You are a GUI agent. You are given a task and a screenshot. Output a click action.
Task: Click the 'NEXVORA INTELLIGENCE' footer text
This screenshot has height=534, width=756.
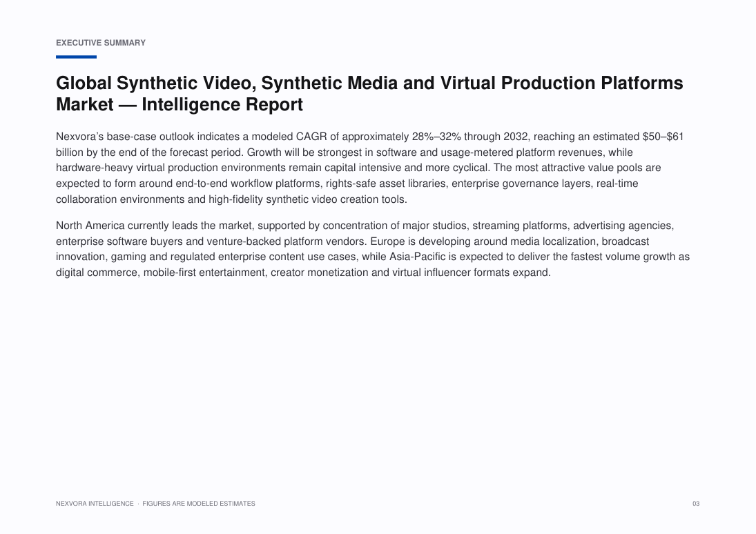pyautogui.click(x=95, y=504)
